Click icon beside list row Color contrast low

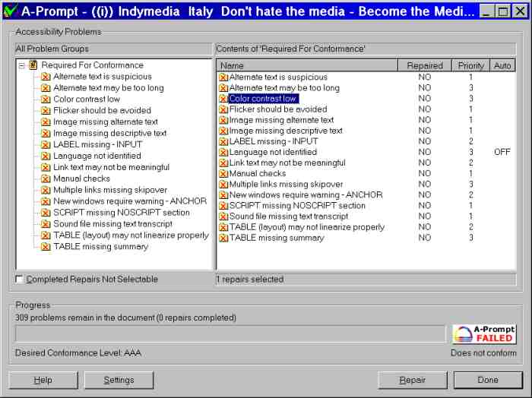223,99
